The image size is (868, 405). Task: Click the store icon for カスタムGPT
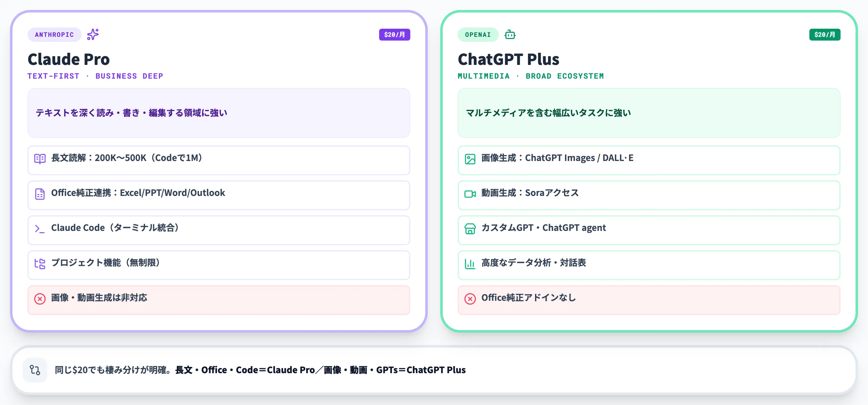(x=470, y=229)
